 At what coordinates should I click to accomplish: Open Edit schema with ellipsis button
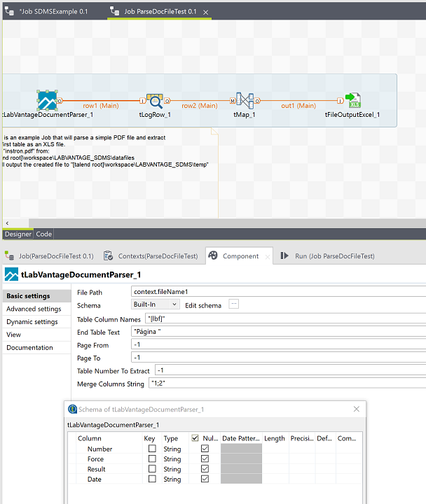pyautogui.click(x=234, y=304)
